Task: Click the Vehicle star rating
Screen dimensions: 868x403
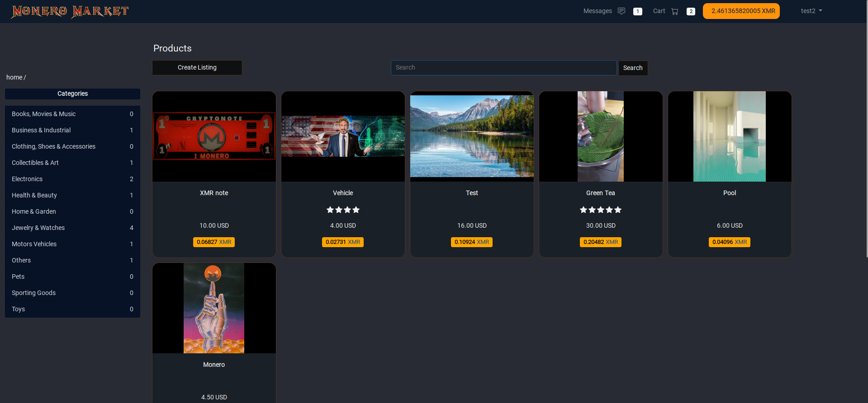Action: (343, 210)
